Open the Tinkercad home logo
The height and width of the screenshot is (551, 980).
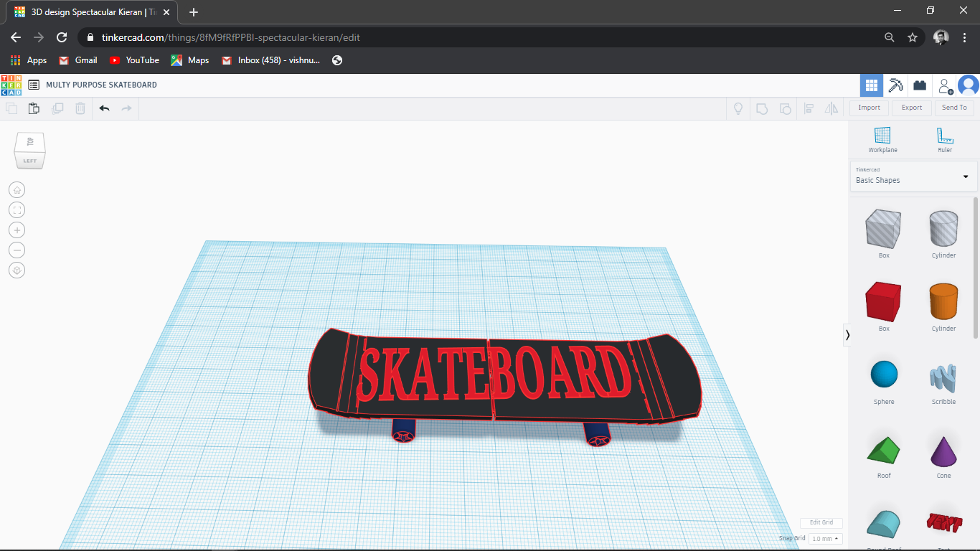[11, 84]
